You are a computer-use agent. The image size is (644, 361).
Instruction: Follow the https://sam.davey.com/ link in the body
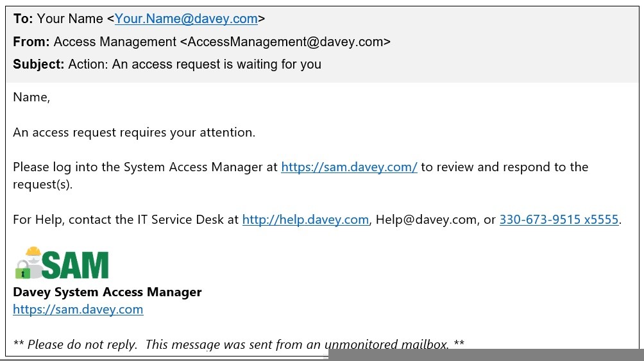pyautogui.click(x=349, y=167)
